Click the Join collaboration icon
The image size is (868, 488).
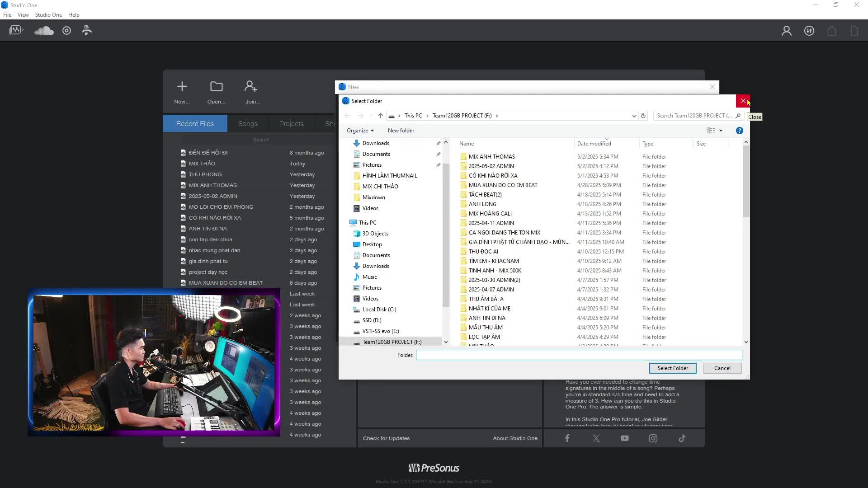251,86
